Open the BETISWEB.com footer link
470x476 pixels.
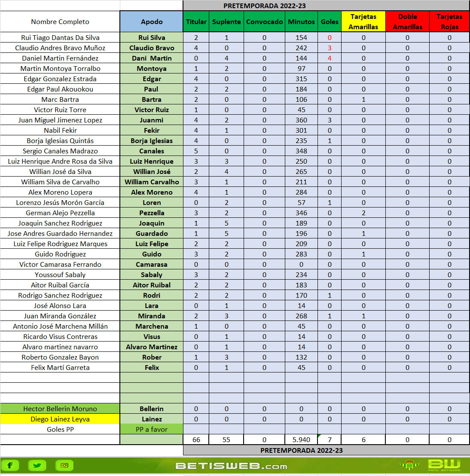click(x=232, y=466)
